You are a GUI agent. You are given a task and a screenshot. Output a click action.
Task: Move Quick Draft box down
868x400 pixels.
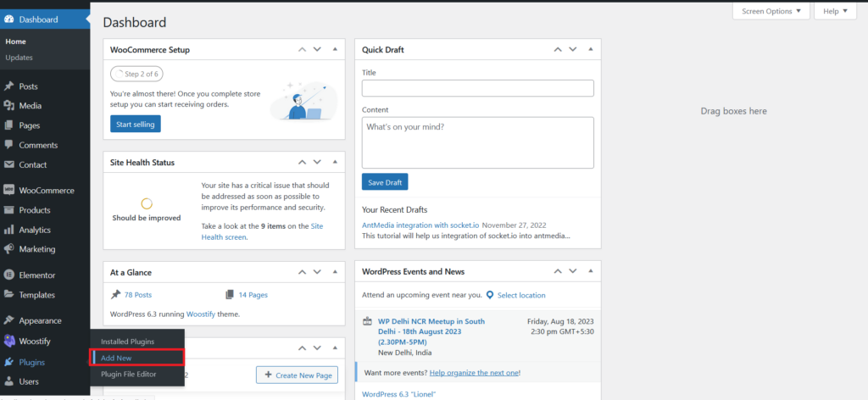coord(573,49)
